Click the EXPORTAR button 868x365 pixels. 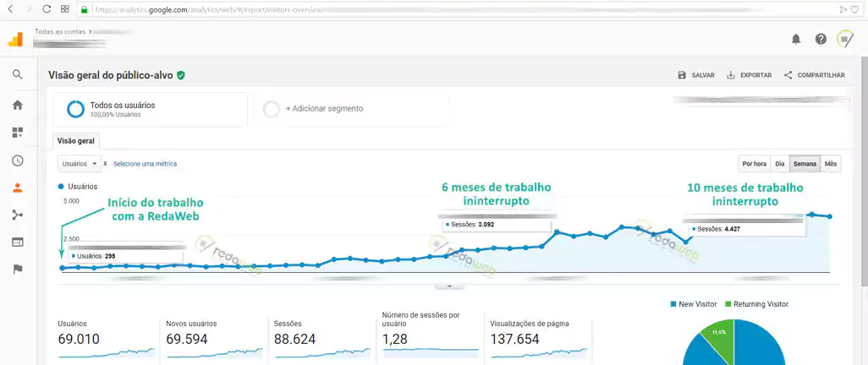(749, 75)
